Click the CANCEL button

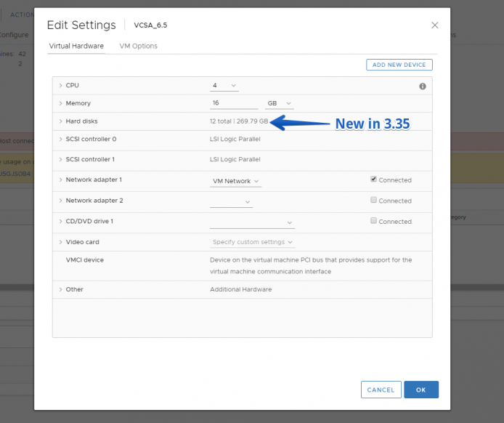coord(381,390)
